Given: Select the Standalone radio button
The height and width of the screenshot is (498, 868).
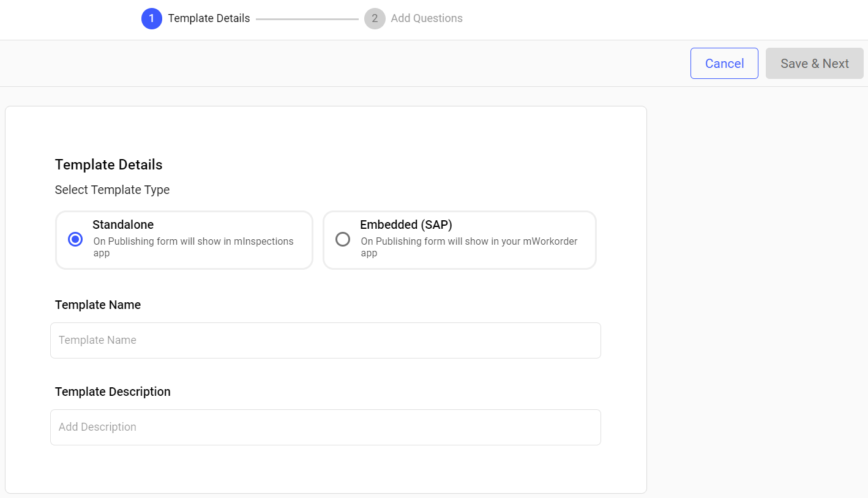Looking at the screenshot, I should (x=75, y=239).
